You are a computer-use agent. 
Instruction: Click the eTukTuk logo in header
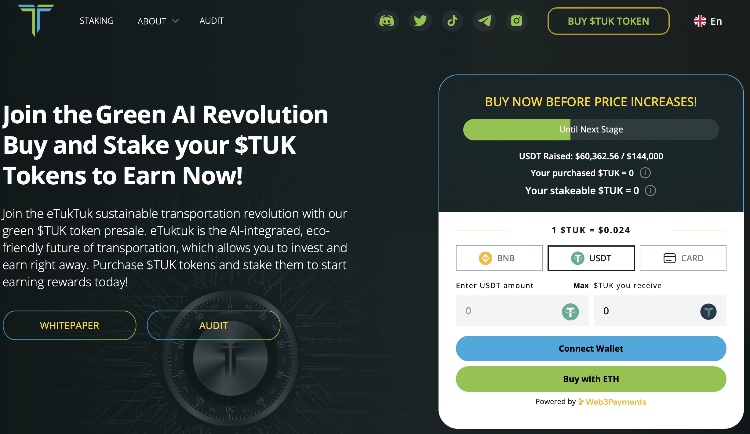click(36, 19)
